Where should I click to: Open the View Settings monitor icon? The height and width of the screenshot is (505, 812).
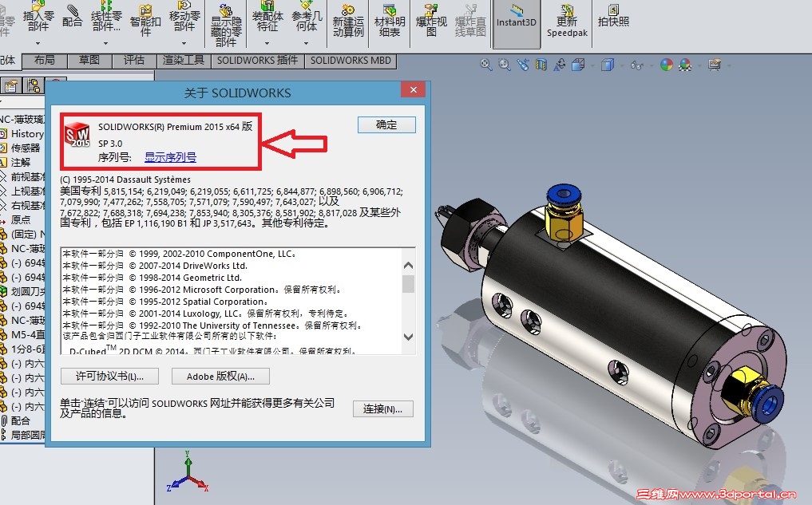(715, 65)
